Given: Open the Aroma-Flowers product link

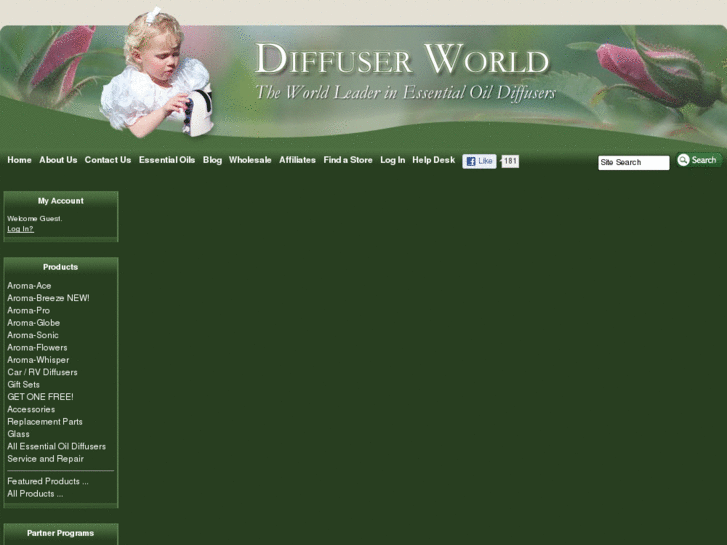Looking at the screenshot, I should coord(37,347).
